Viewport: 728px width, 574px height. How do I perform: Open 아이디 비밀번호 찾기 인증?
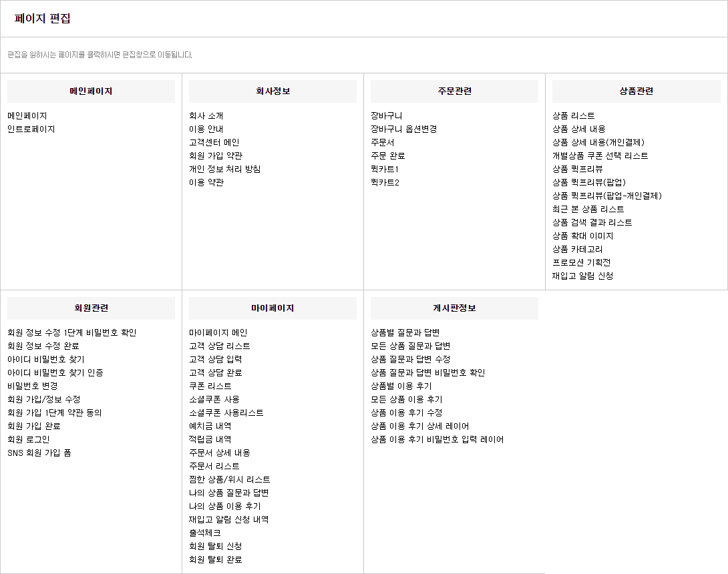coord(55,372)
